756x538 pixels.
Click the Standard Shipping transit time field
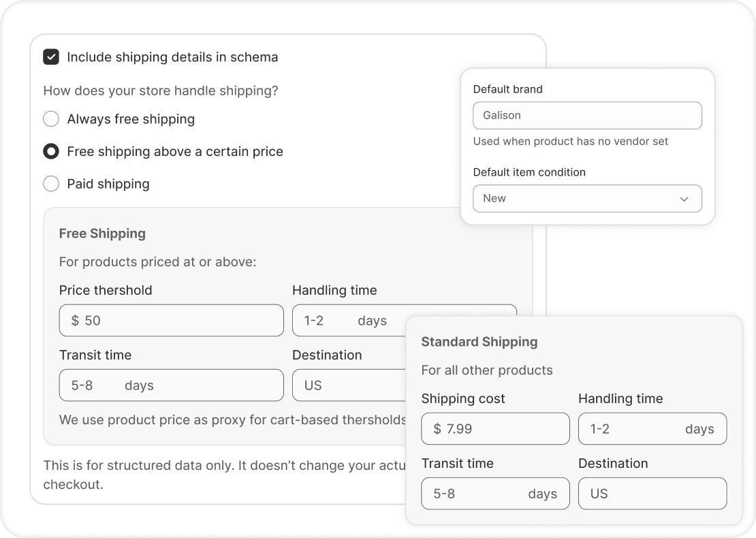pyautogui.click(x=495, y=494)
